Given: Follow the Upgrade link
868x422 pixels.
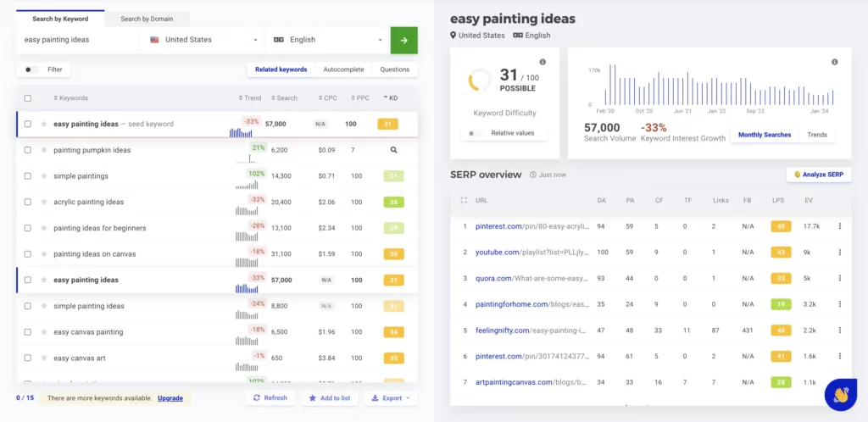Looking at the screenshot, I should (x=170, y=398).
